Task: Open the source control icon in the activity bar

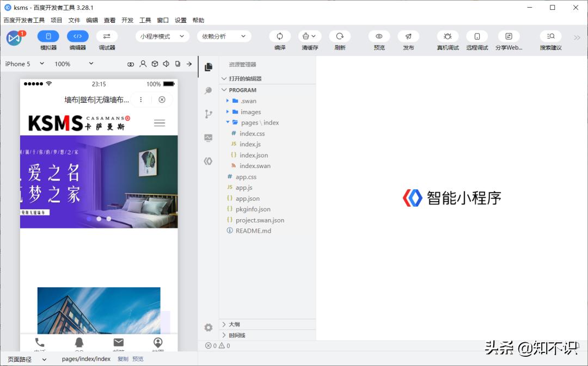Action: tap(208, 114)
